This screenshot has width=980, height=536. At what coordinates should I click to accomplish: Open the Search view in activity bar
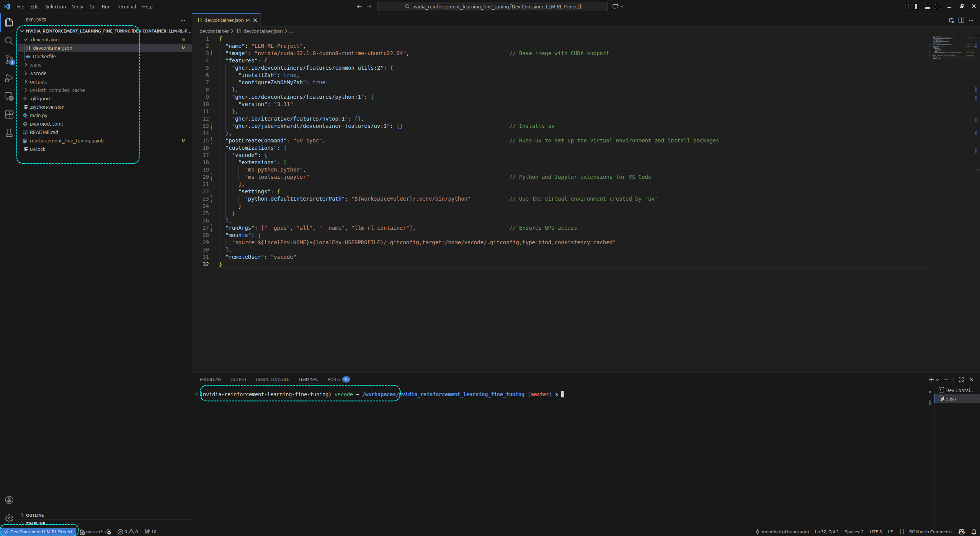(9, 41)
